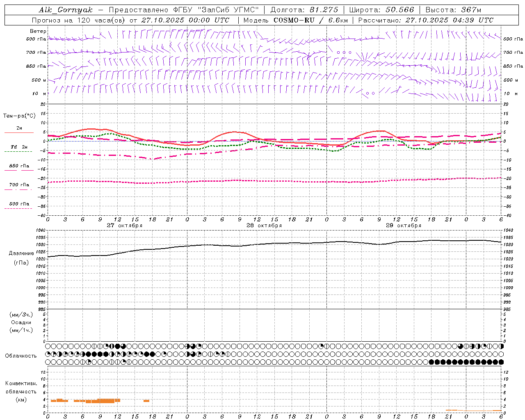Click the "29 октября" date label
Screen dimensions: 525x420
404,226
